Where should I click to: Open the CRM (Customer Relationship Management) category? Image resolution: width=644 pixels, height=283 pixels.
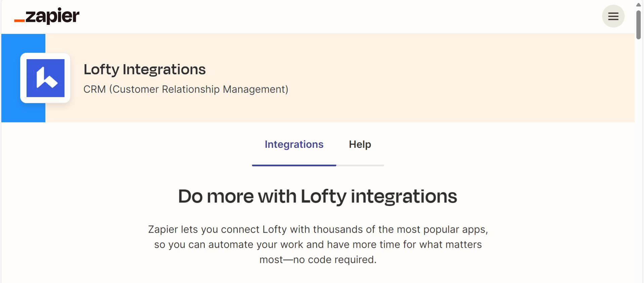(x=185, y=89)
